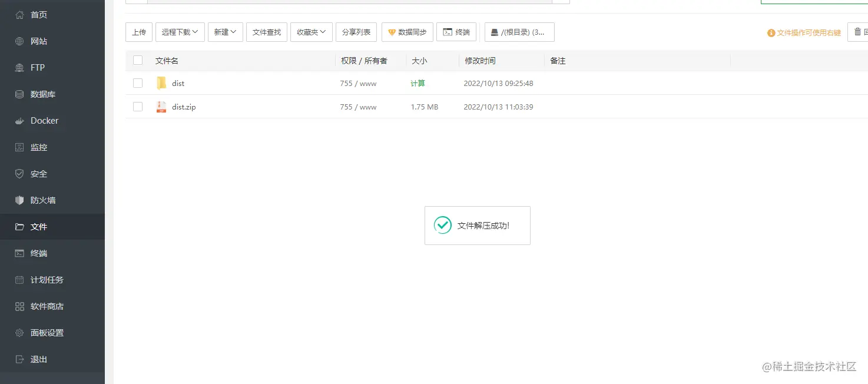The height and width of the screenshot is (384, 868).
Task: Click the shield icon beside 安全
Action: point(19,174)
